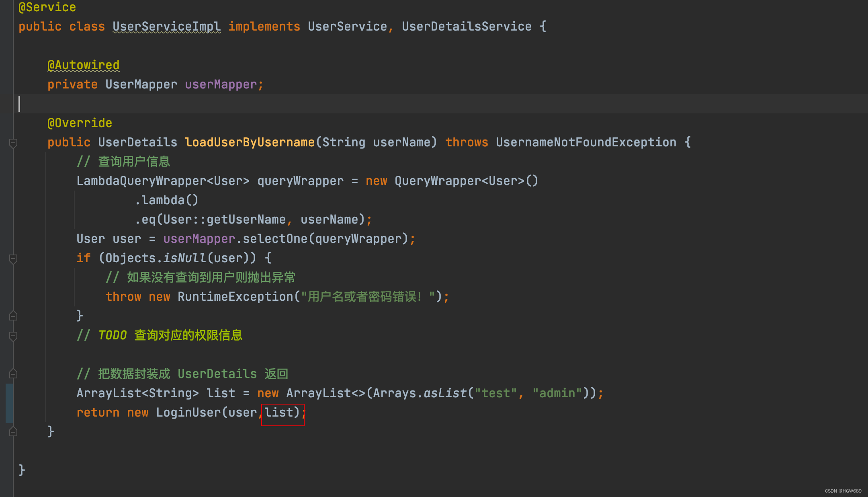Click the .lambda() call

click(166, 200)
